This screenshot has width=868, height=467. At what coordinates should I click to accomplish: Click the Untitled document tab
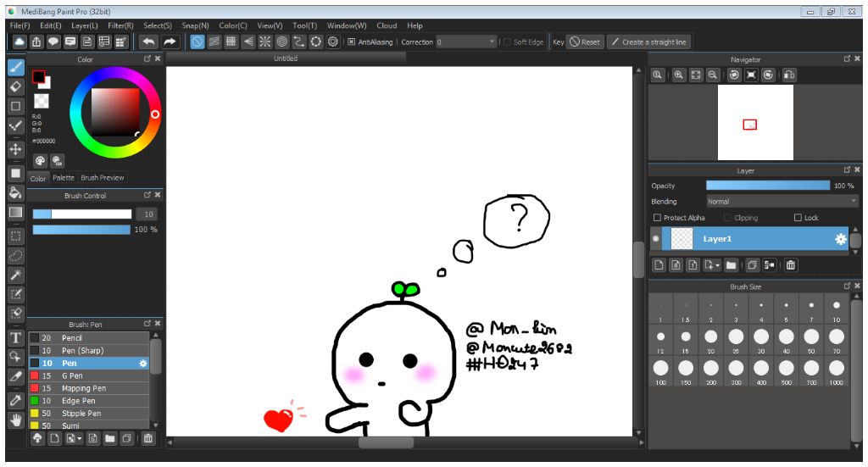pyautogui.click(x=286, y=58)
